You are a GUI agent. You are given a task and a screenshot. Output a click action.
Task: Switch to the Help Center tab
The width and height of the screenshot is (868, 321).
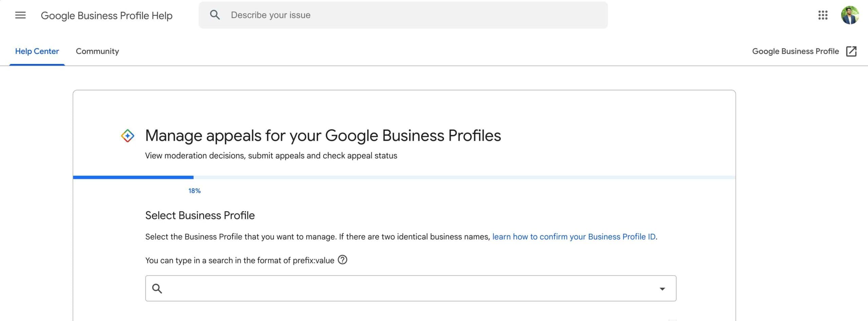[x=37, y=51]
